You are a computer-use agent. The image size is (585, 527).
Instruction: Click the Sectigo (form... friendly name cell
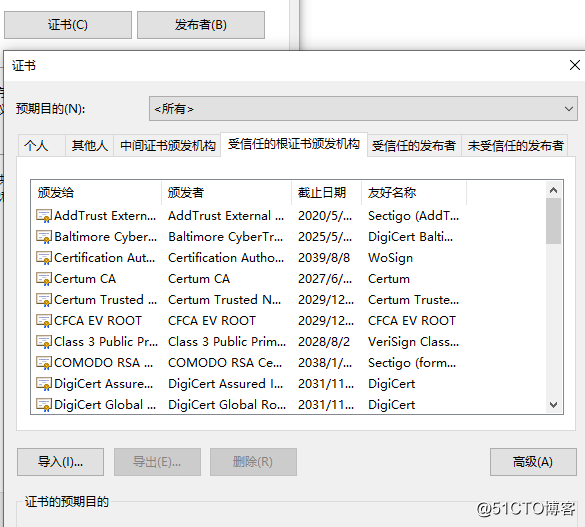[x=412, y=363]
